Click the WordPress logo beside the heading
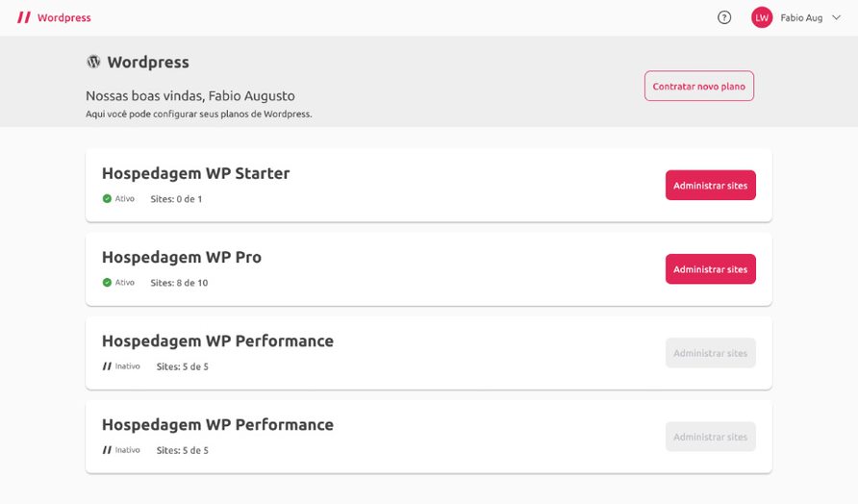Screen dimensions: 858x504 tap(93, 62)
